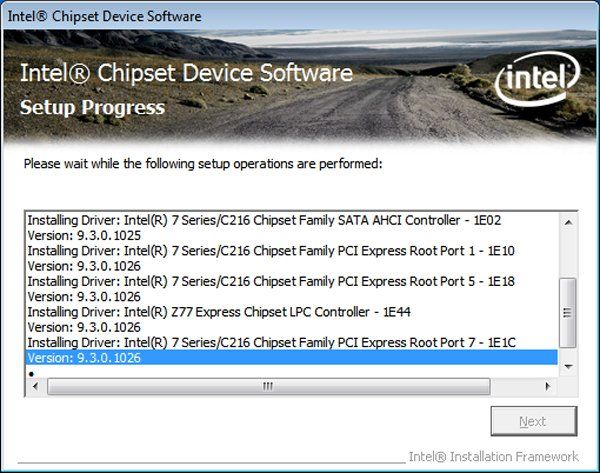Image resolution: width=600 pixels, height=473 pixels.
Task: Click the vertical scrollbar down arrow
Action: click(568, 368)
